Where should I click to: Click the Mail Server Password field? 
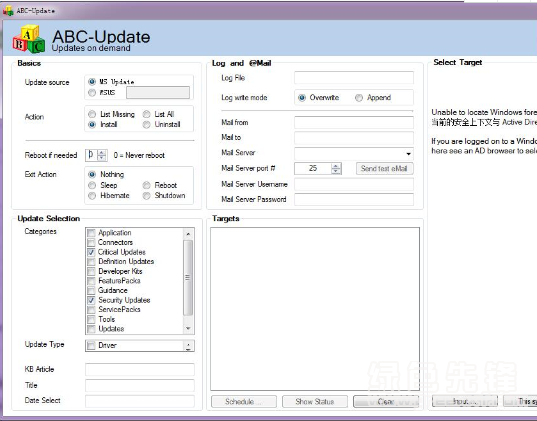point(354,199)
